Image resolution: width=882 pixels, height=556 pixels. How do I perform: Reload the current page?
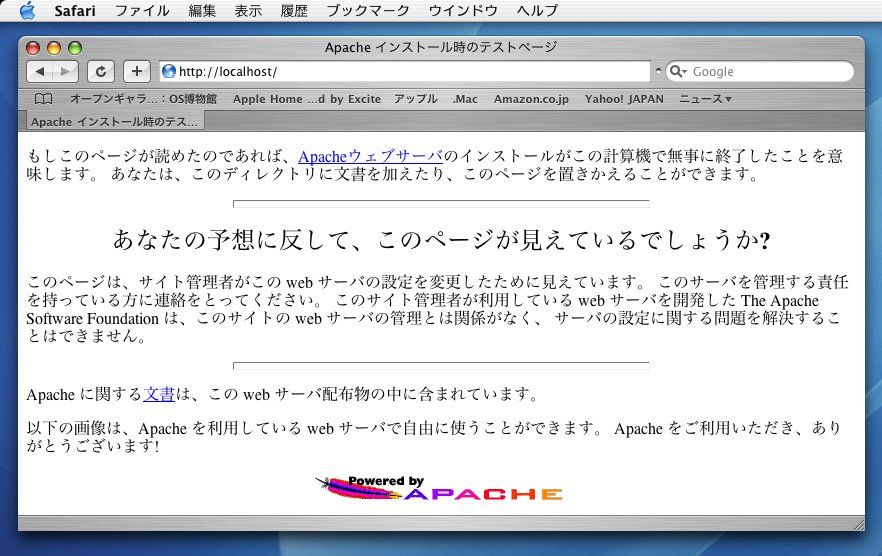(101, 71)
